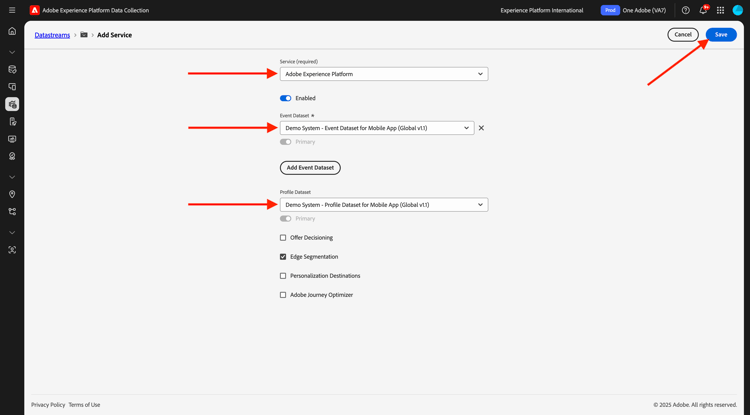Viewport: 750px width, 415px height.
Task: Uncheck the Edge Segmentation checkbox
Action: (283, 257)
